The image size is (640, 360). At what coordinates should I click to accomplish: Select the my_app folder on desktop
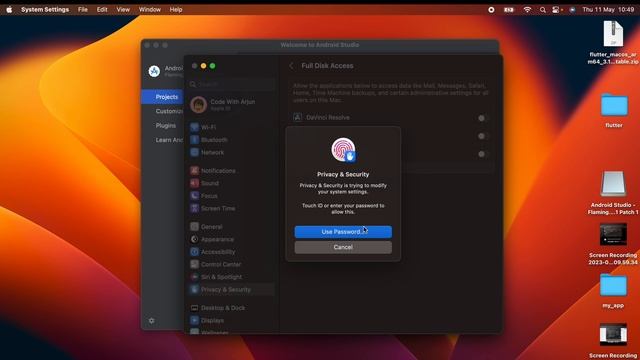tap(613, 291)
